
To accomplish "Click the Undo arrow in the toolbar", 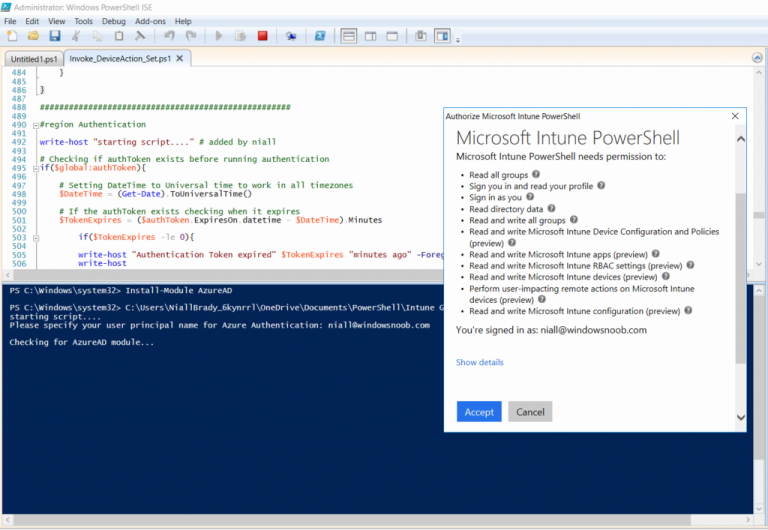I will [x=169, y=36].
